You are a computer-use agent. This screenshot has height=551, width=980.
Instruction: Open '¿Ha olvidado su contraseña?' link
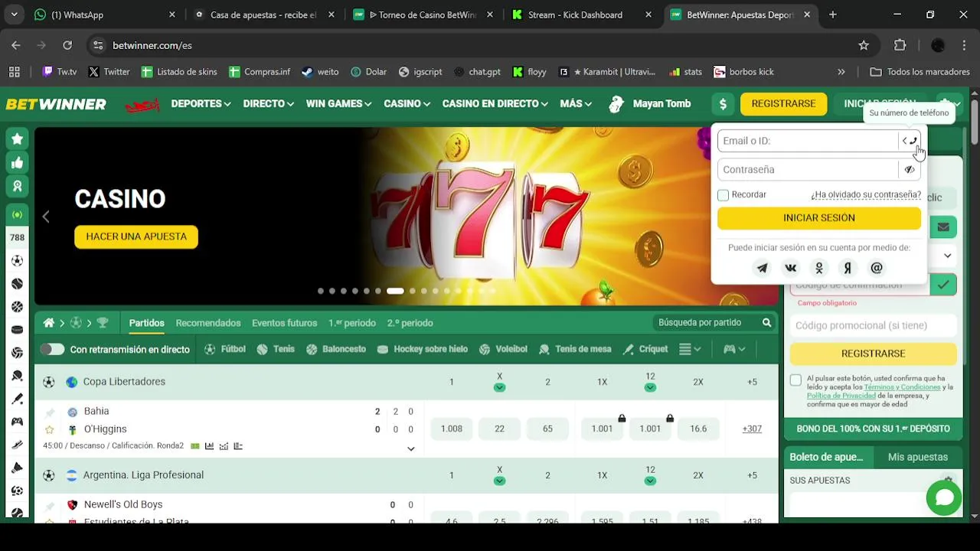click(x=866, y=195)
